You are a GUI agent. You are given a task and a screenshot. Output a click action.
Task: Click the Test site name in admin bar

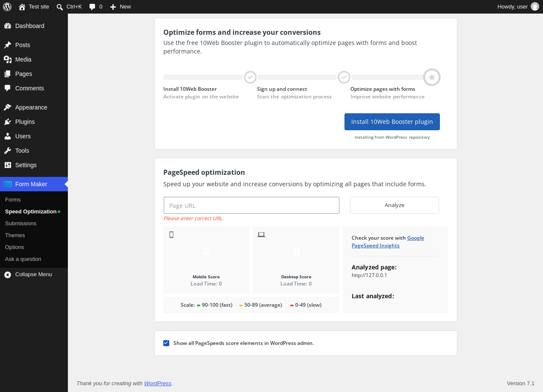39,7
